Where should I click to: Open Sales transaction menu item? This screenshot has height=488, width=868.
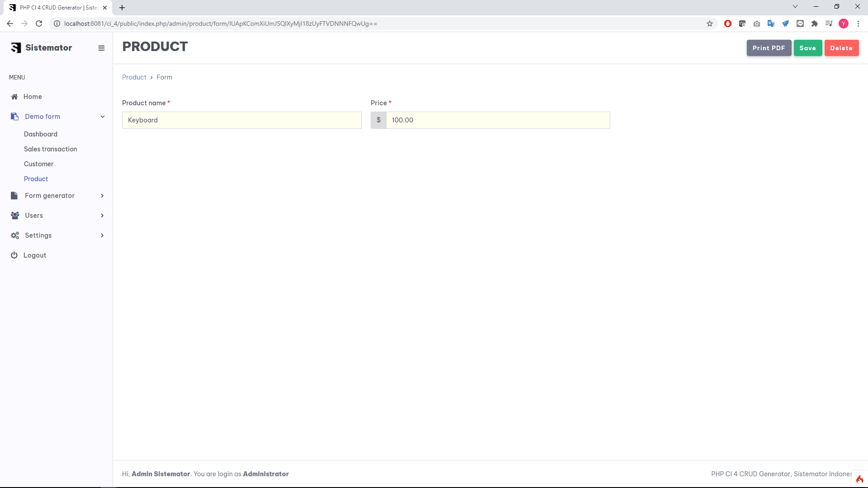[50, 149]
